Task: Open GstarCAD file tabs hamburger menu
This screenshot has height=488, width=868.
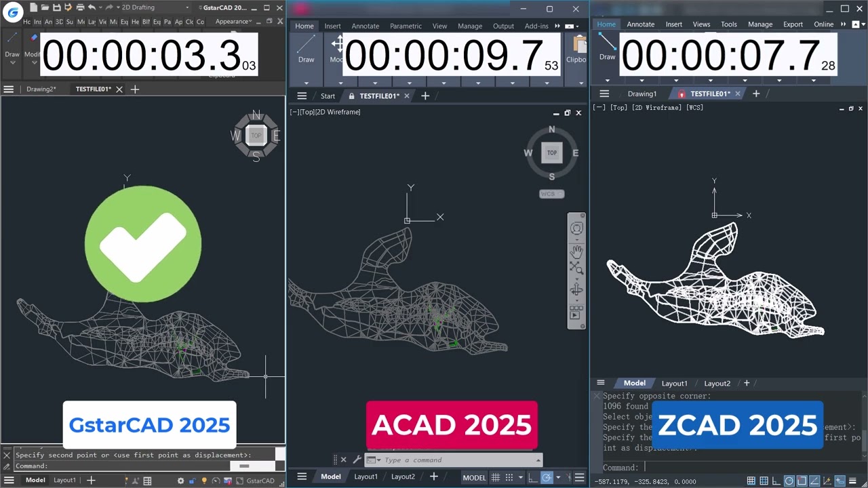Action: [9, 89]
